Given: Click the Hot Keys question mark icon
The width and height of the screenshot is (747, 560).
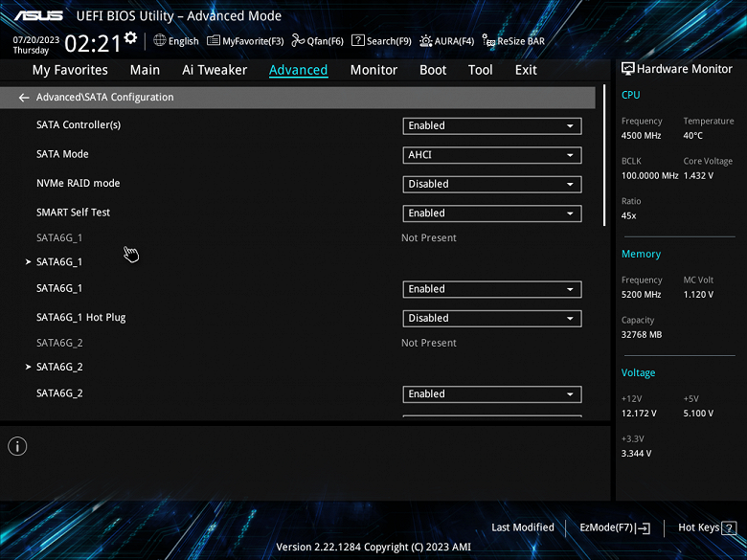Looking at the screenshot, I should click(x=729, y=527).
